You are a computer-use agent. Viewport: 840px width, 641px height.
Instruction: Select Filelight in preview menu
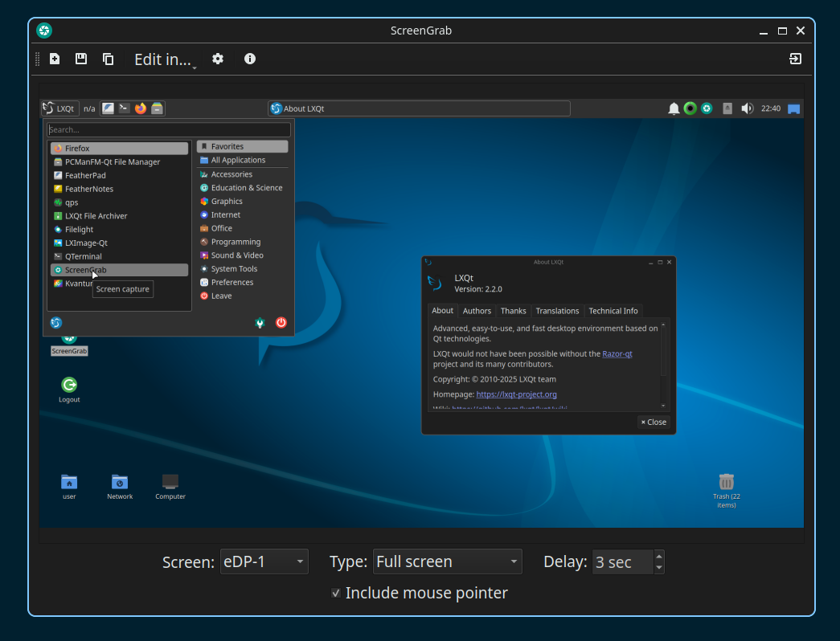point(119,229)
